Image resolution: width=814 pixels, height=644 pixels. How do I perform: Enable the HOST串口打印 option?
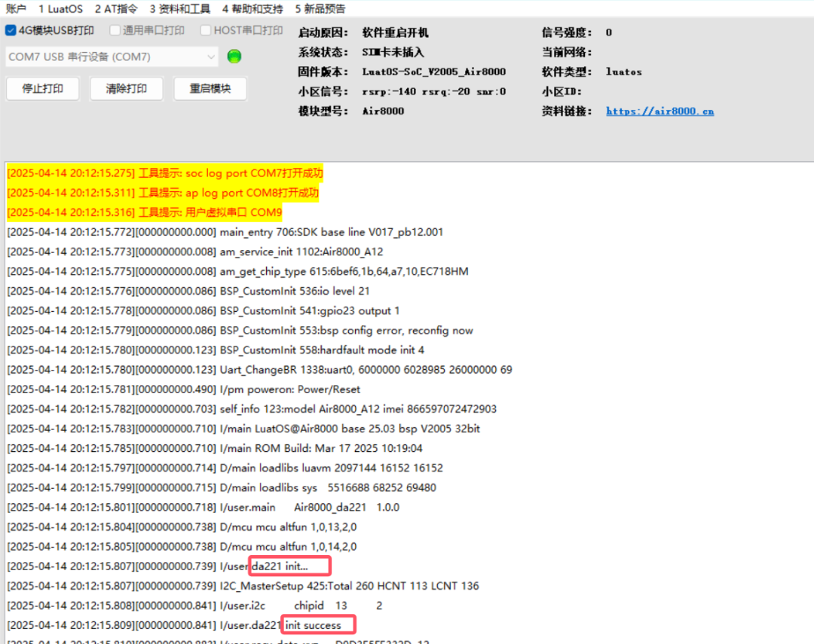204,30
